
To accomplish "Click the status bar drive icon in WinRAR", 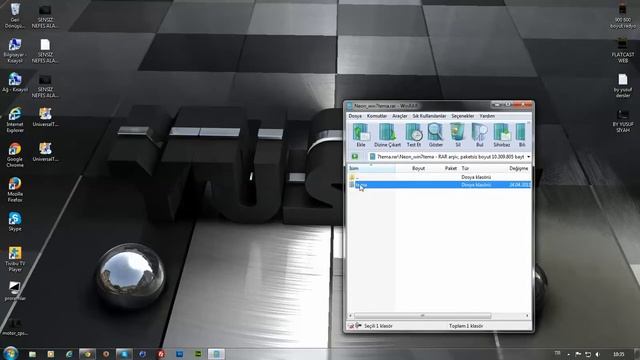I will [351, 326].
